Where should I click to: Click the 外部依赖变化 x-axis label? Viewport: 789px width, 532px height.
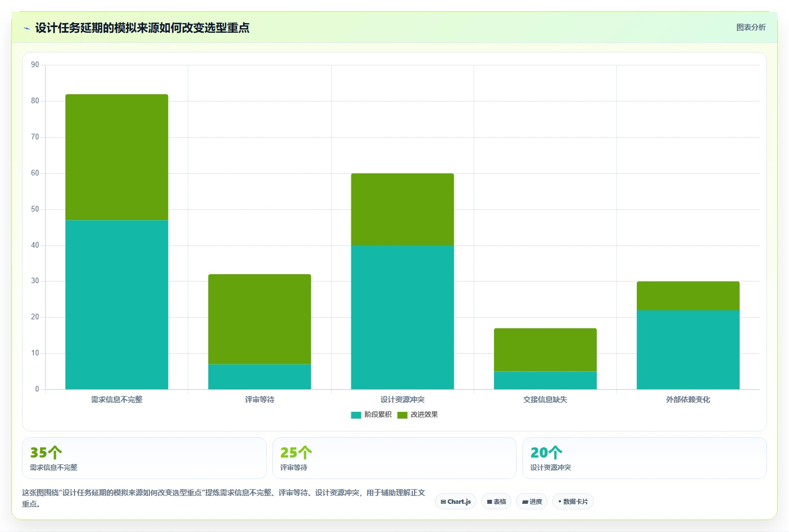pyautogui.click(x=688, y=399)
